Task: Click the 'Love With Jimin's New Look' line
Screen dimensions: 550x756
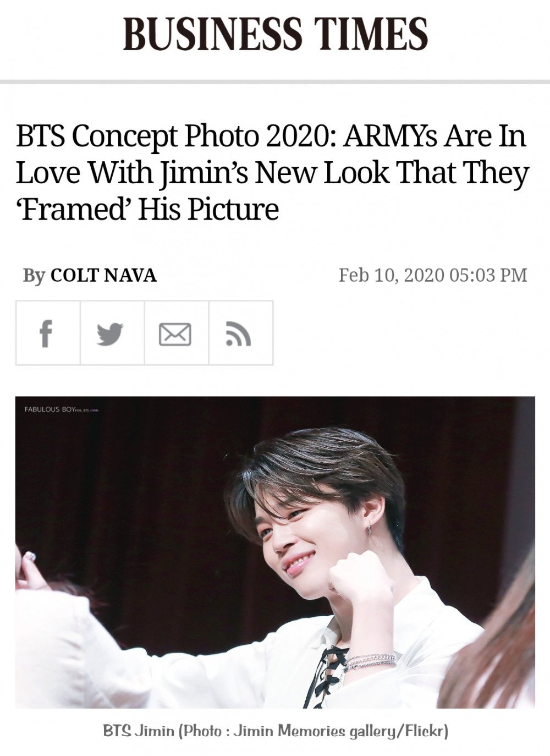Action: pyautogui.click(x=272, y=173)
